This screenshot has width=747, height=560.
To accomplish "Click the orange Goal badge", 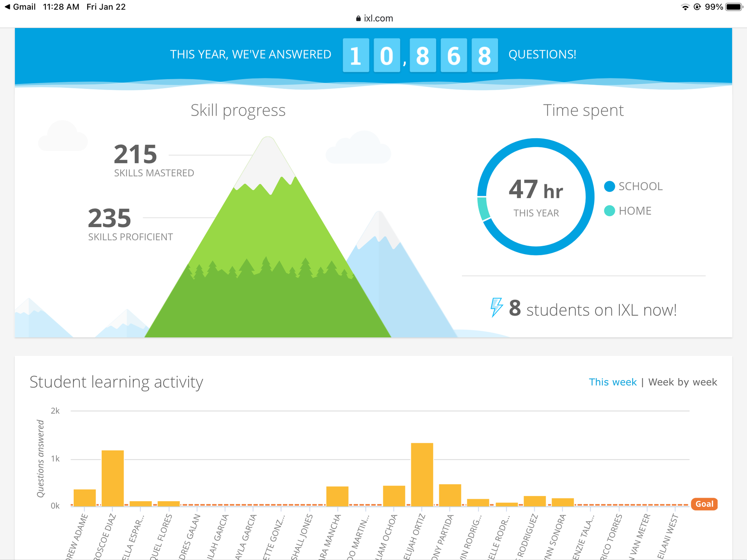I will coord(704,504).
